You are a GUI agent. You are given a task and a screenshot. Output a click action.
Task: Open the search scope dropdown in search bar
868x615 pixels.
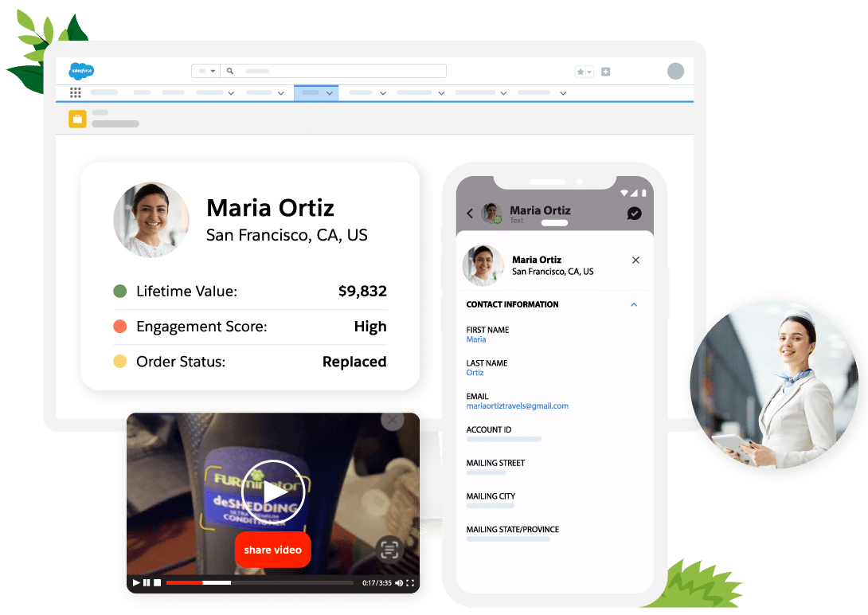point(206,71)
